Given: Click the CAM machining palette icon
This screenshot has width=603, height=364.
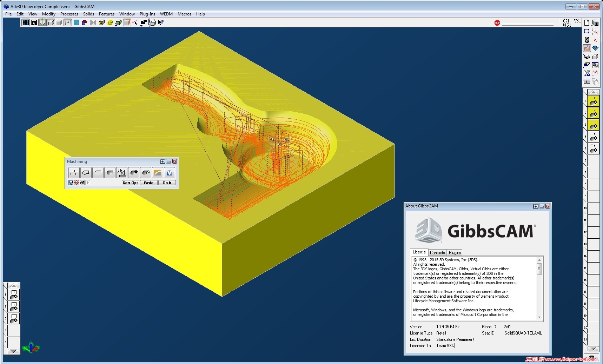Looking at the screenshot, I should click(x=587, y=48).
